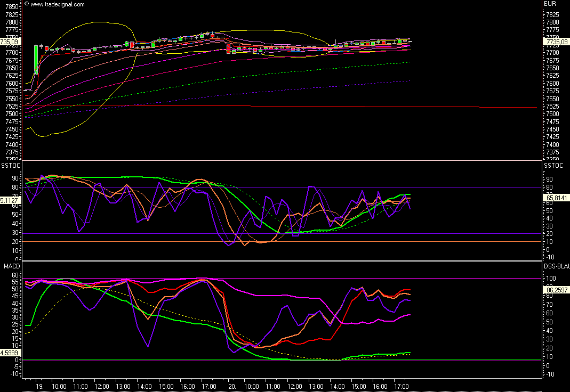
Task: Click the '20.' date marker on time axis
Action: tap(231, 386)
